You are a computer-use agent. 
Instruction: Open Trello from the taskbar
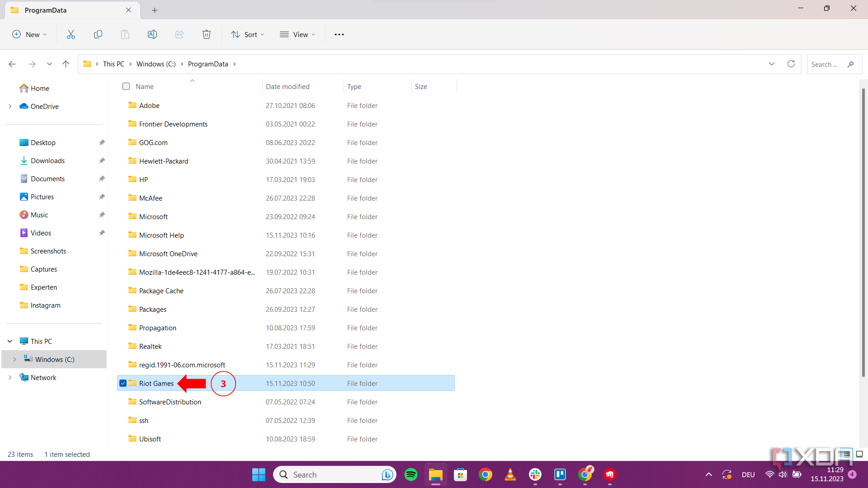tap(560, 474)
